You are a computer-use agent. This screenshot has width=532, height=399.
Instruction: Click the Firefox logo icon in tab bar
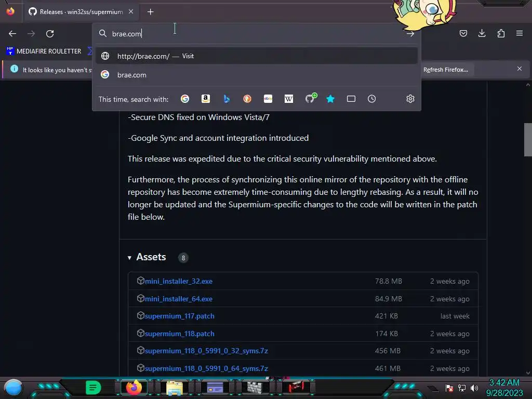click(10, 11)
